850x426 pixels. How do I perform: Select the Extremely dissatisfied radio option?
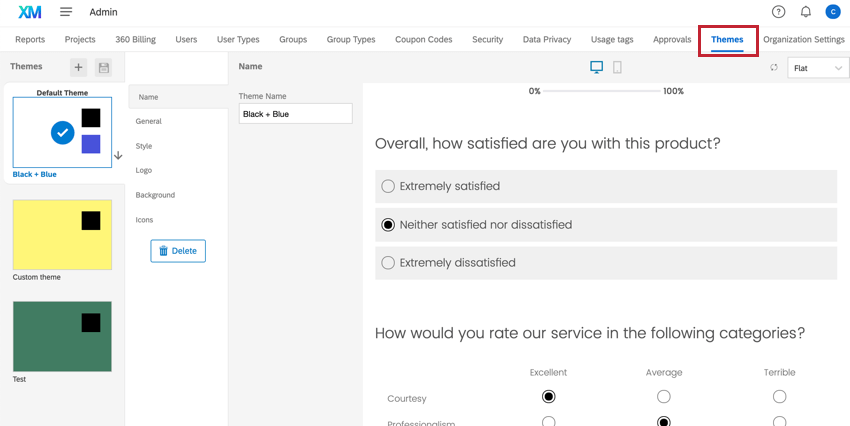[x=388, y=263]
